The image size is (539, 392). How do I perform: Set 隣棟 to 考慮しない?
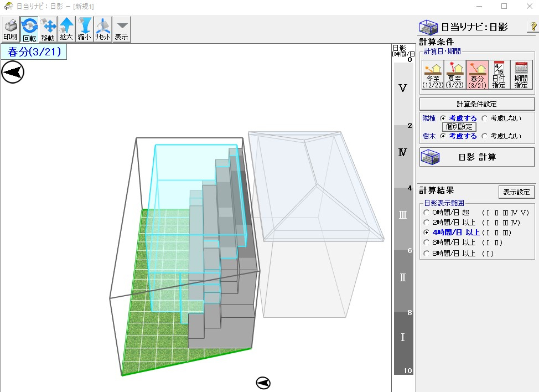[501, 118]
